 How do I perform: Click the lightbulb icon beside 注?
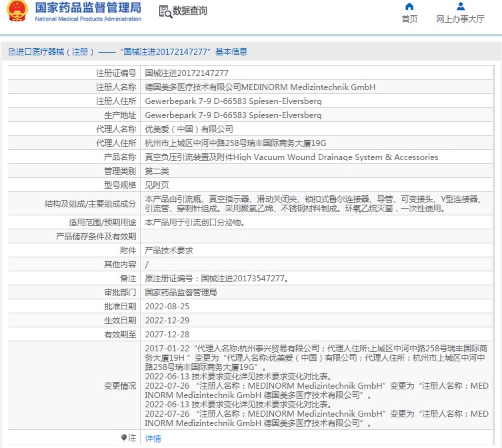click(x=124, y=437)
